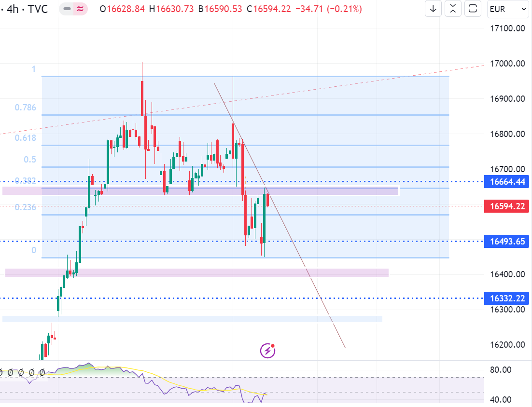532x407 pixels.
Task: Click the red 16594.22 current price label
Action: tap(507, 206)
